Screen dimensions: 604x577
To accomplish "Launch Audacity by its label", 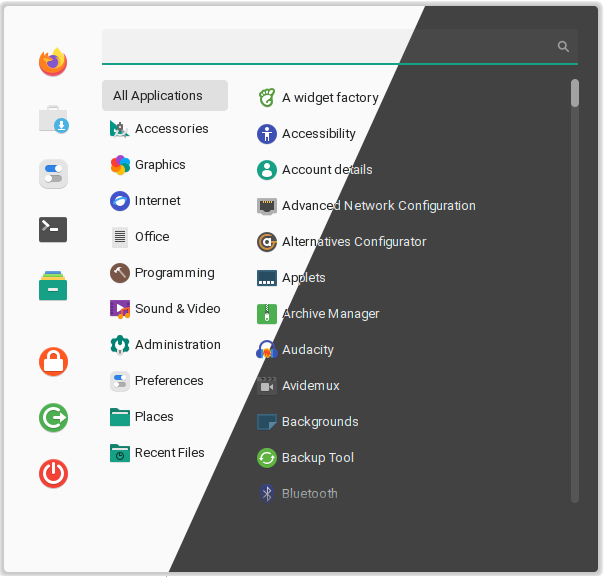I will pyautogui.click(x=308, y=350).
